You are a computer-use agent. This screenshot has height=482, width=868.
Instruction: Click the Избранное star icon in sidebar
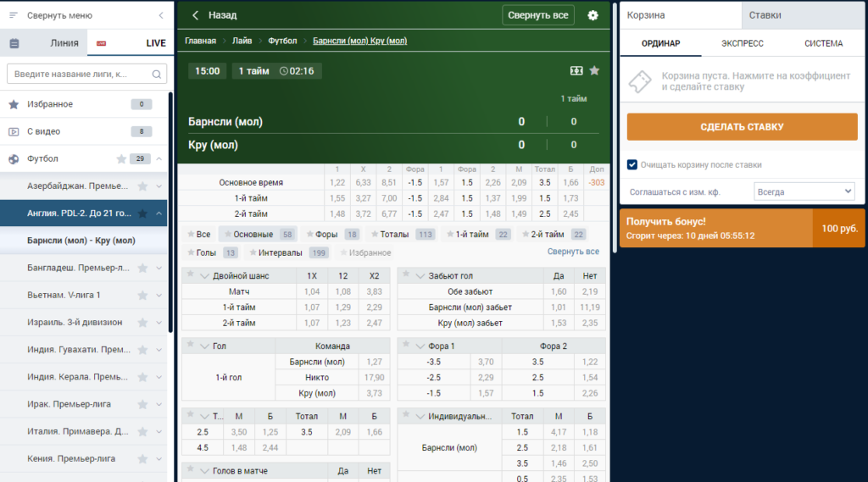(x=14, y=104)
